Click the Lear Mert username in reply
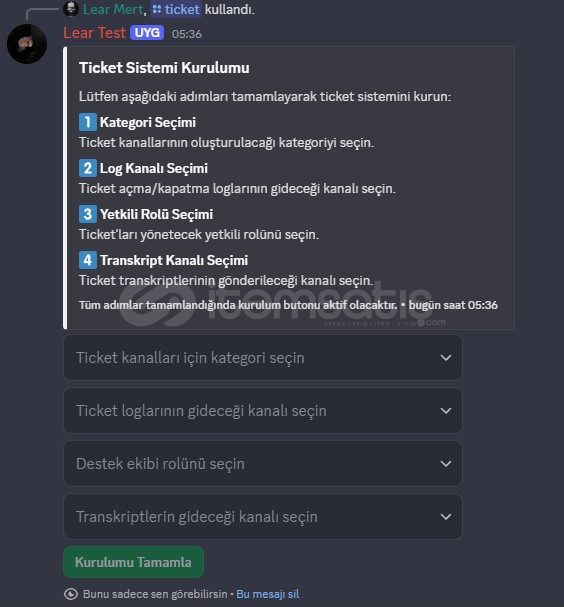 (113, 9)
